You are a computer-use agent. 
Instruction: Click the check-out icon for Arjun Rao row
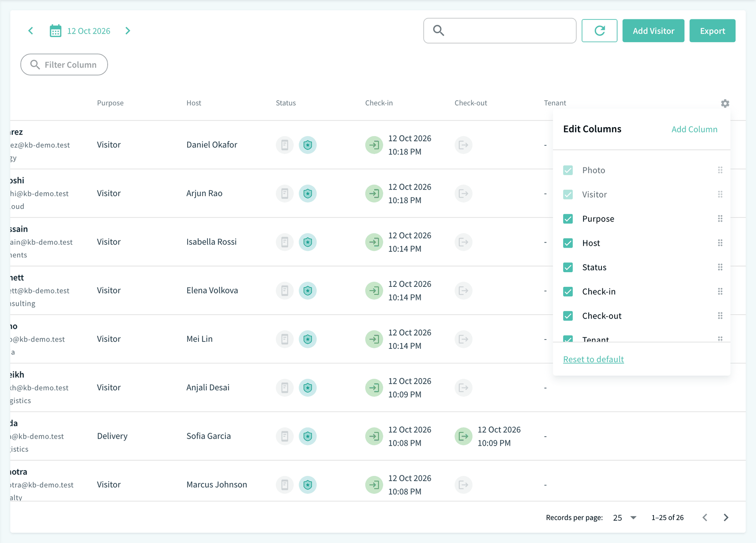[x=464, y=193]
